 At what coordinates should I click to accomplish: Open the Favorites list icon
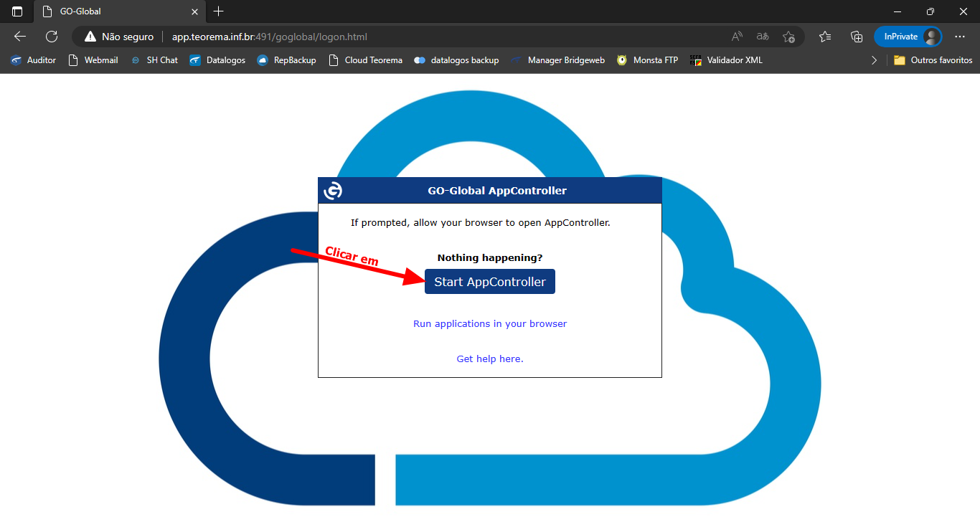click(825, 37)
